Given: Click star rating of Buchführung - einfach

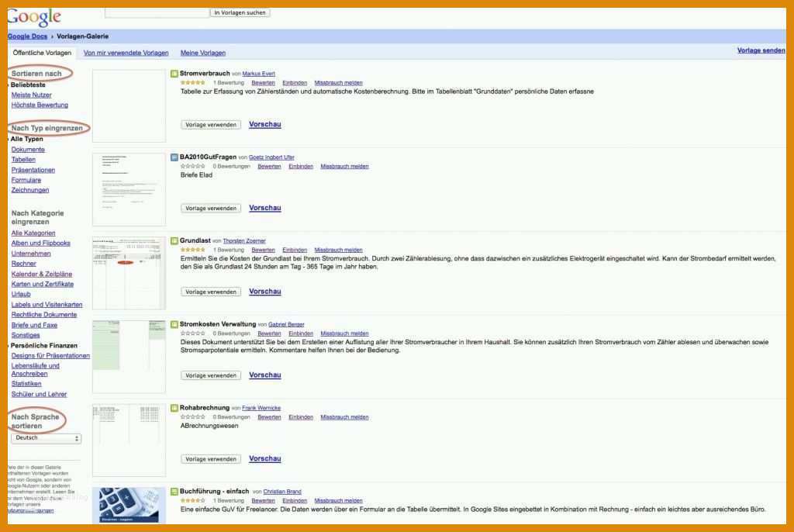Looking at the screenshot, I should (x=193, y=500).
